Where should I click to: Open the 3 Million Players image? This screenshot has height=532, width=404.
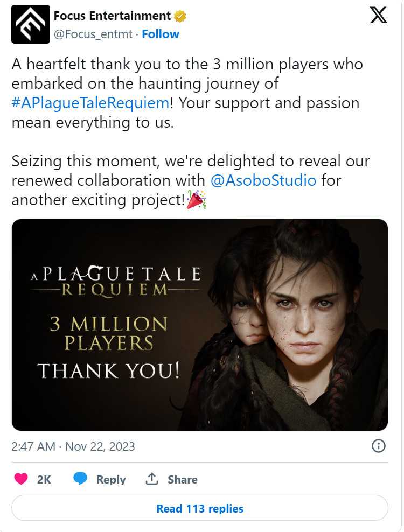pyautogui.click(x=200, y=325)
